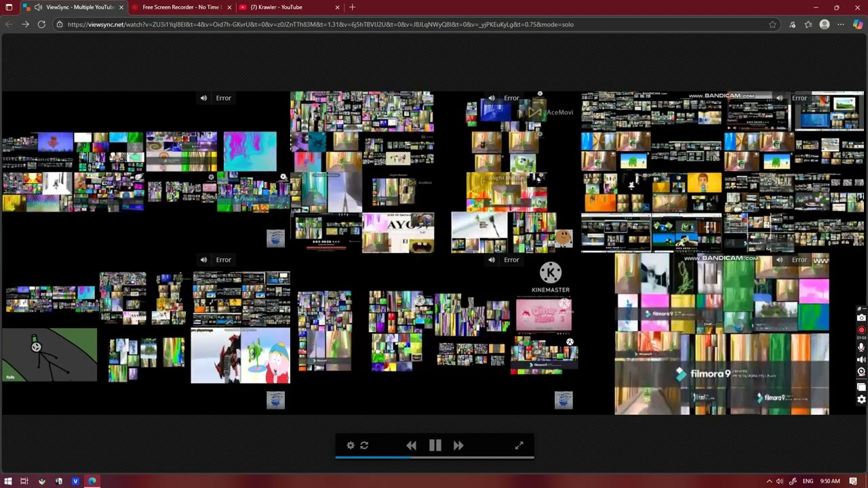Click the ViewSync resync refresh icon
The width and height of the screenshot is (868, 488).
[x=364, y=445]
